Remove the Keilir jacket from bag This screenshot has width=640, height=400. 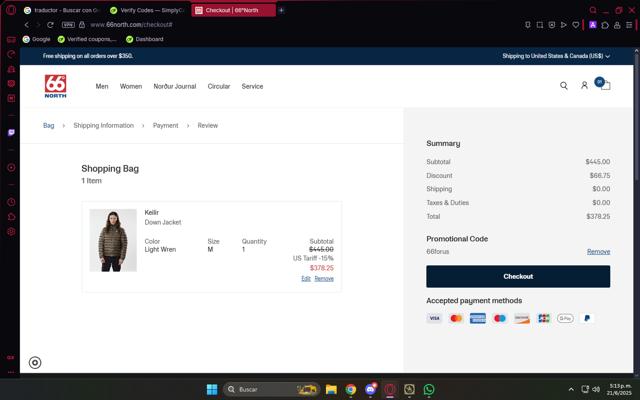point(324,278)
